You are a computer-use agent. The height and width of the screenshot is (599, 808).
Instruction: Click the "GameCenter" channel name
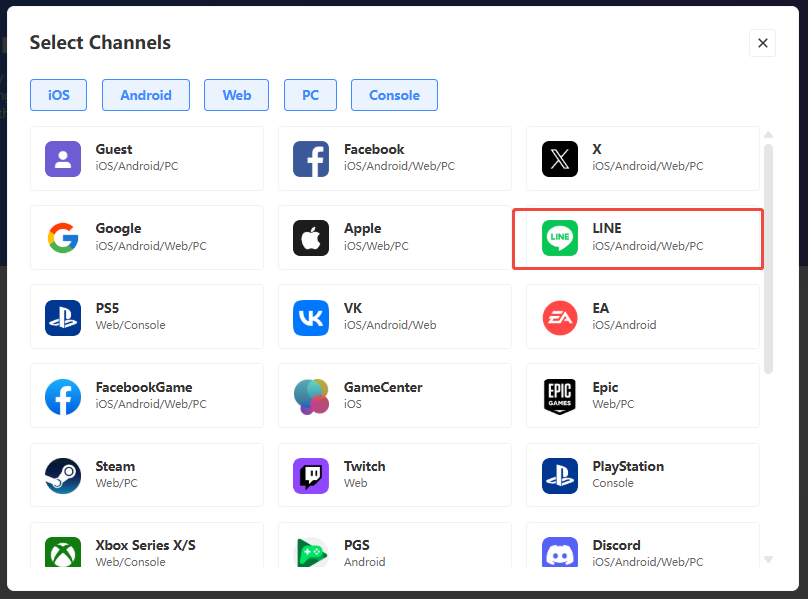pyautogui.click(x=383, y=387)
